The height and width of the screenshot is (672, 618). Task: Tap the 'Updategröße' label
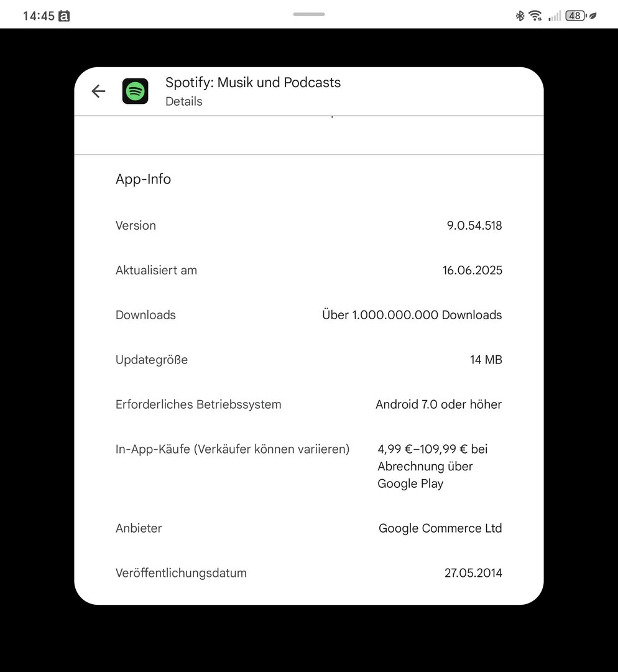[x=152, y=360]
